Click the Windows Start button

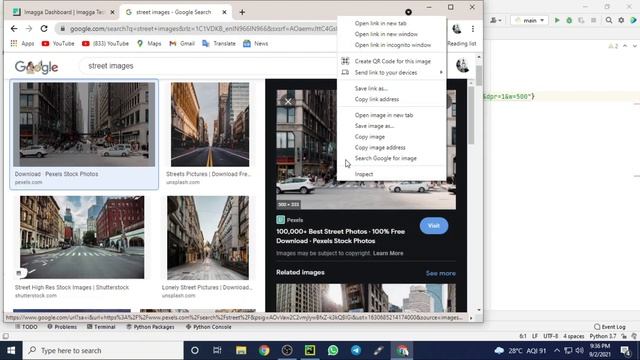click(11, 350)
